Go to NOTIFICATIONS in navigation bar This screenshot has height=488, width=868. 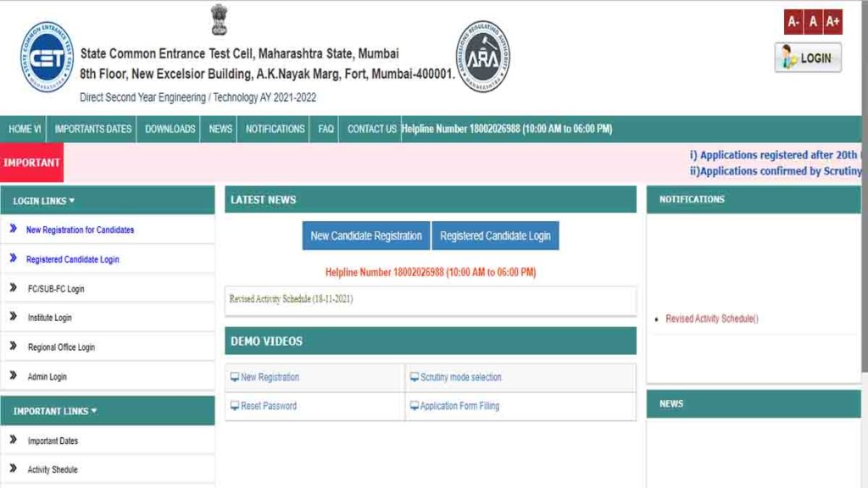click(x=275, y=129)
